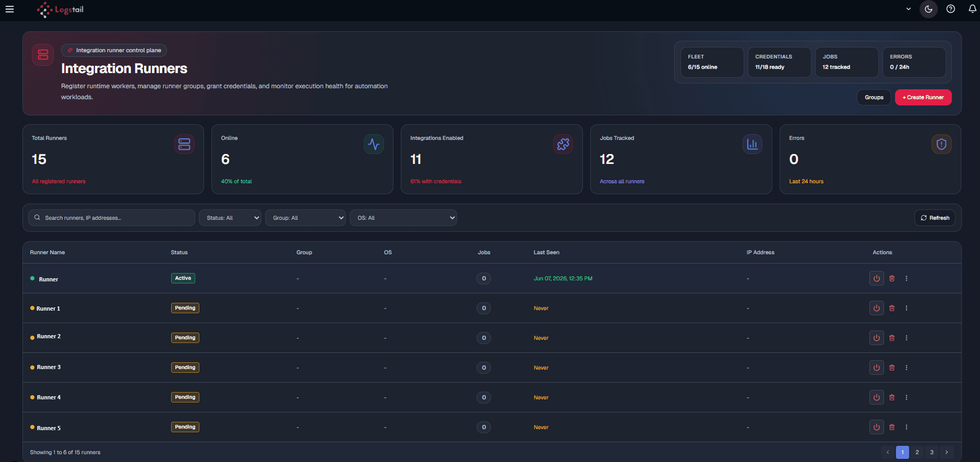Viewport: 980px width, 462px height.
Task: Click Last Seen Jun 07, 2026, 12:35 PM
Action: point(563,278)
